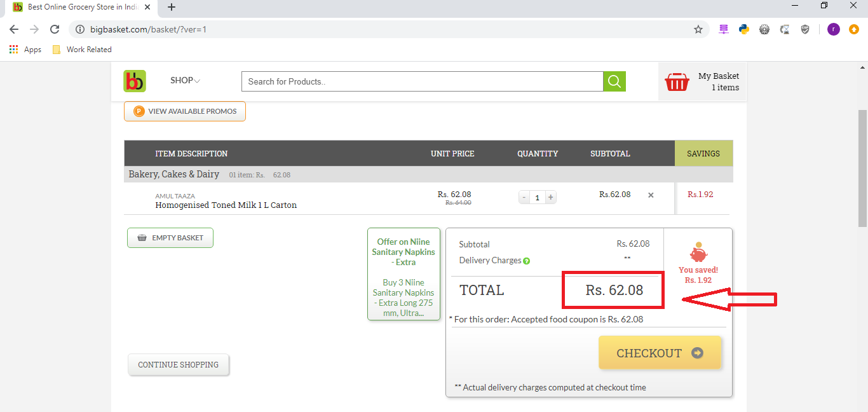Expand the SHOP dropdown menu
Viewport: 868px width, 412px height.
click(185, 81)
